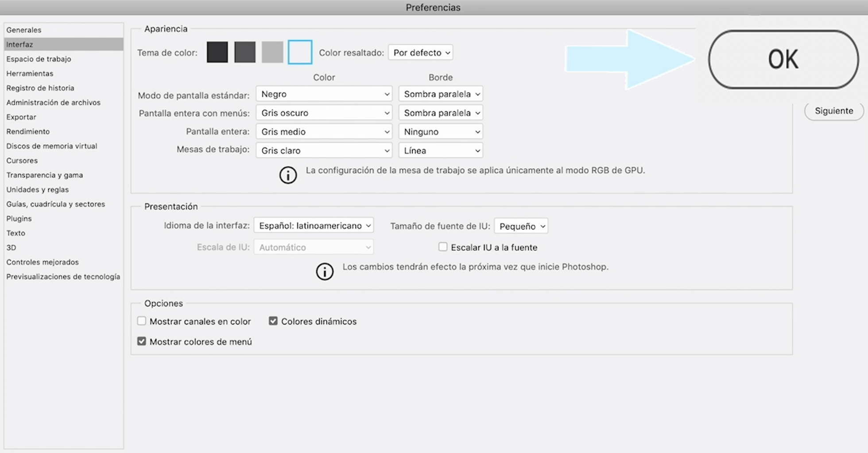
Task: Open Pantalla entera color dropdown (Gris medio)
Action: click(324, 132)
